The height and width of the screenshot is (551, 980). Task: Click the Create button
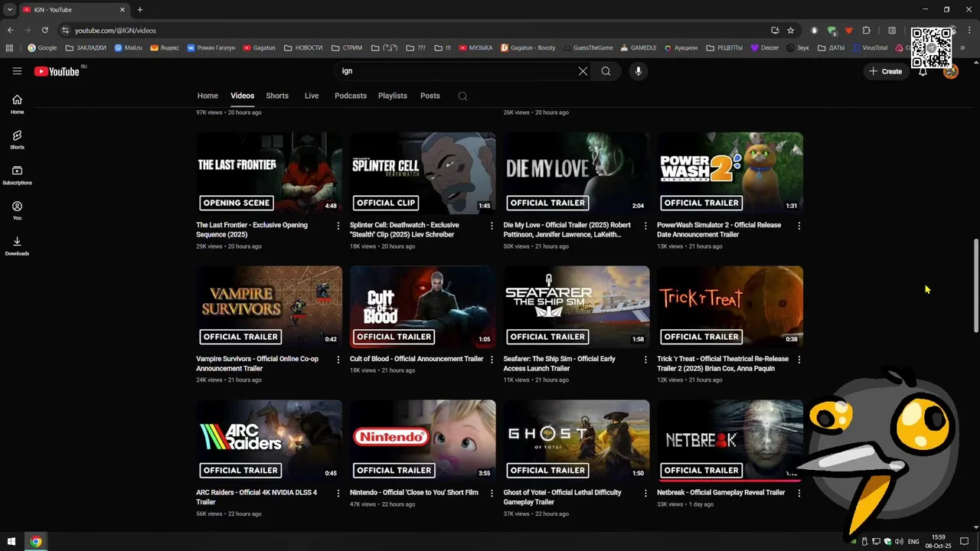pyautogui.click(x=886, y=71)
